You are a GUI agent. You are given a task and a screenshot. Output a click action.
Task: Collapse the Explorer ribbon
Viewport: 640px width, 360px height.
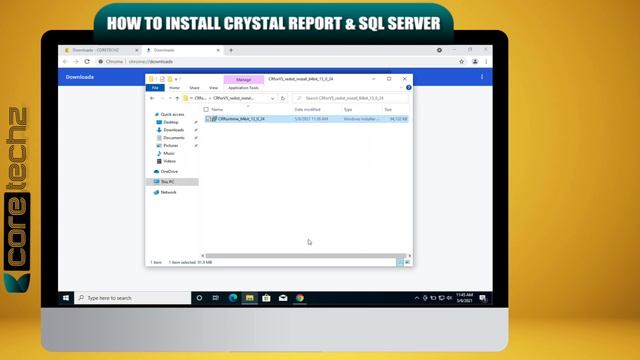pyautogui.click(x=401, y=88)
